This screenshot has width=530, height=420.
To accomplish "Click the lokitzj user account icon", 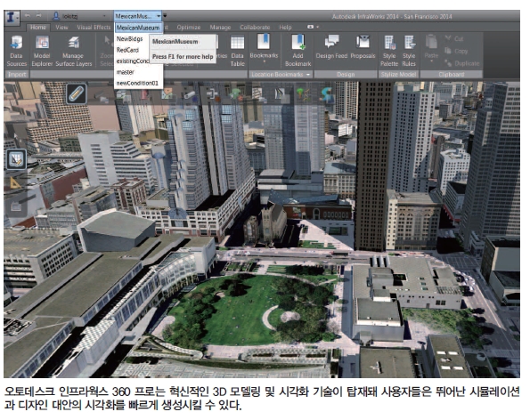I will coord(56,16).
